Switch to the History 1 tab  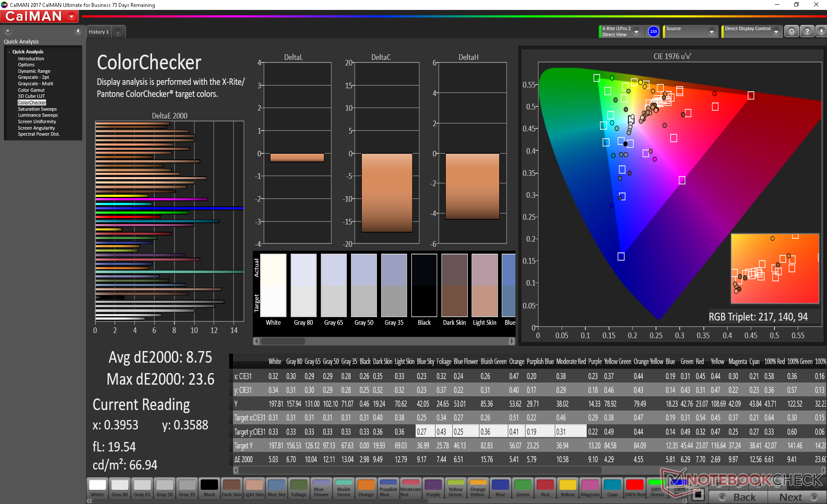[99, 32]
